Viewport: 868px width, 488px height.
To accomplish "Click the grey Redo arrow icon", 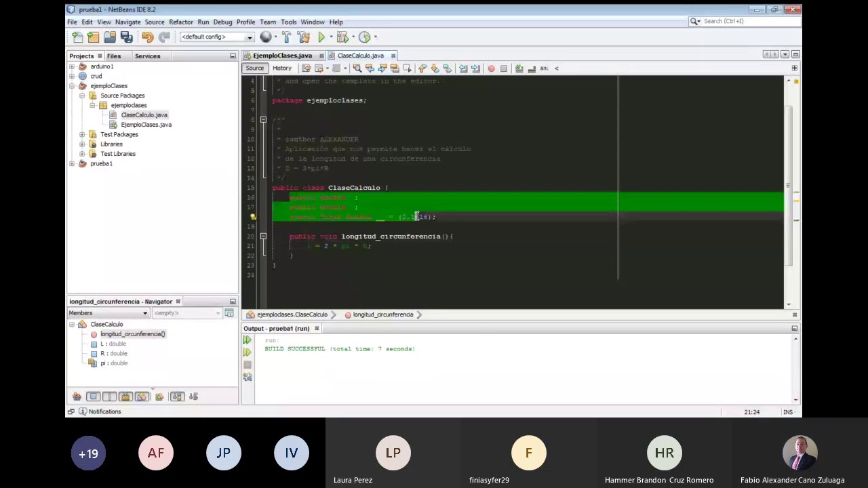I will (164, 37).
